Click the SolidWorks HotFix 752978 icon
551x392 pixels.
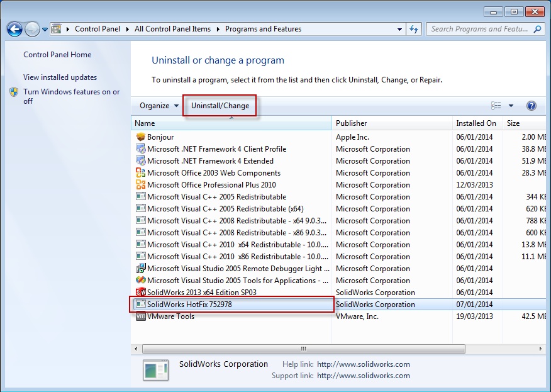(x=140, y=304)
